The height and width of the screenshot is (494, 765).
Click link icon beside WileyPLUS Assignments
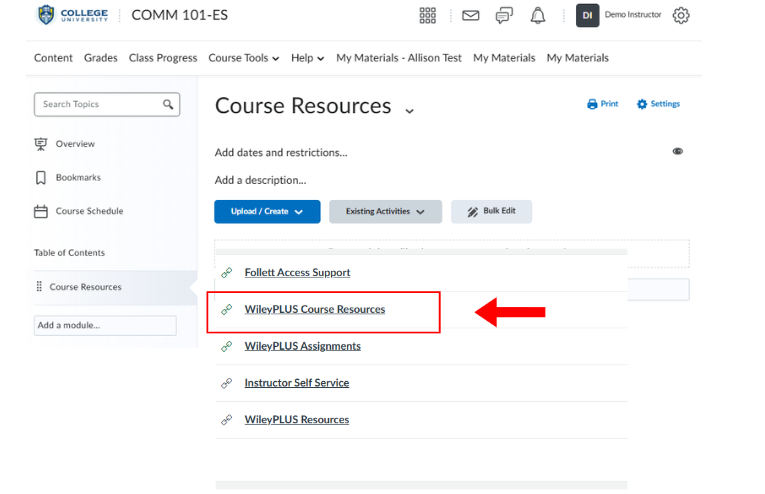pos(226,346)
